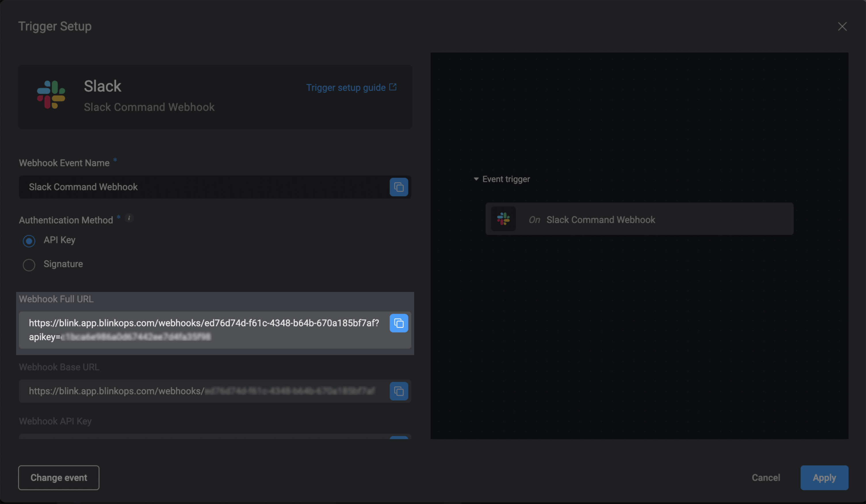This screenshot has height=504, width=866.
Task: Click the Trigger Setup title text
Action: coord(55,26)
